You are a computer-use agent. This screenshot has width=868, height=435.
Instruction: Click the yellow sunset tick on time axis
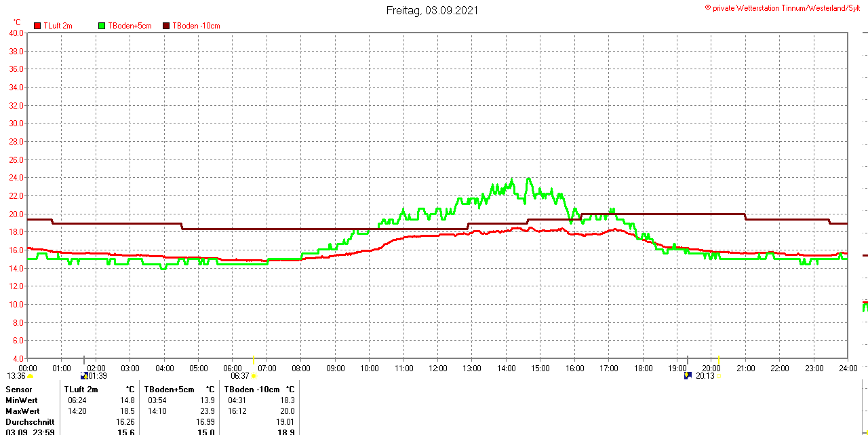click(719, 360)
